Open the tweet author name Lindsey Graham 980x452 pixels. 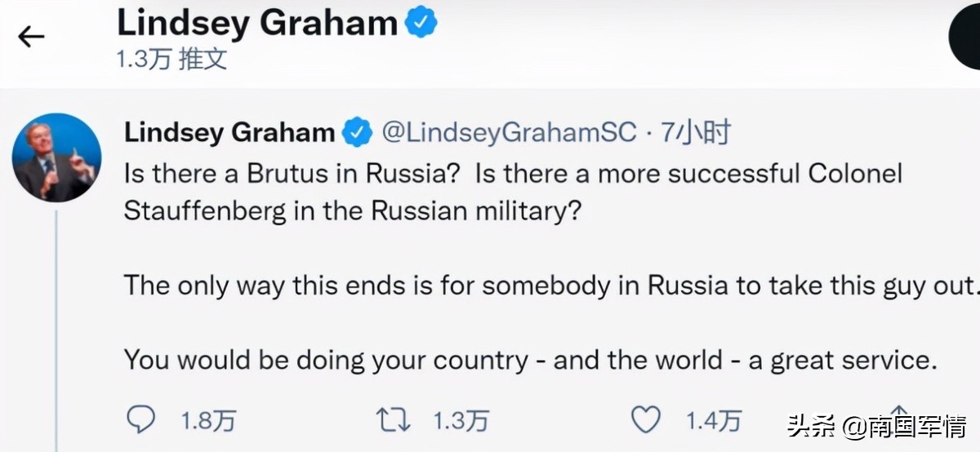click(x=229, y=133)
